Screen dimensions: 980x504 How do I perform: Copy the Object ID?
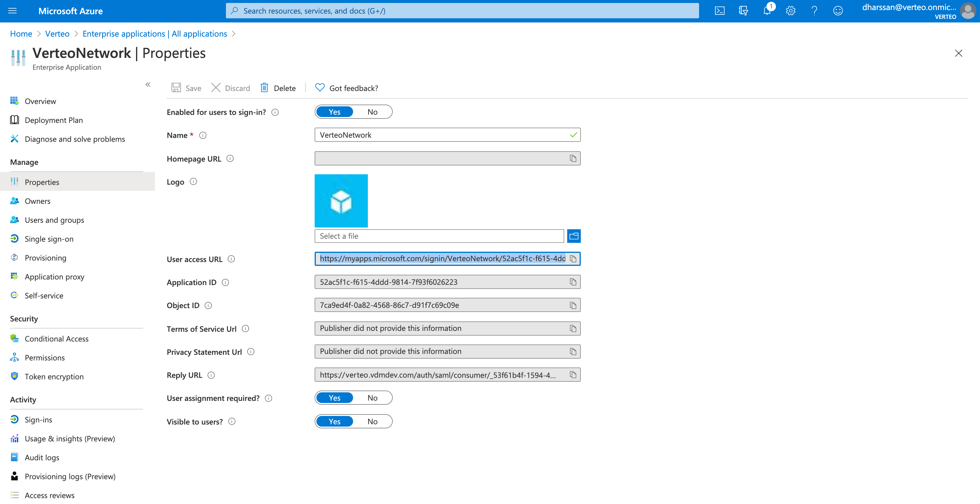573,305
